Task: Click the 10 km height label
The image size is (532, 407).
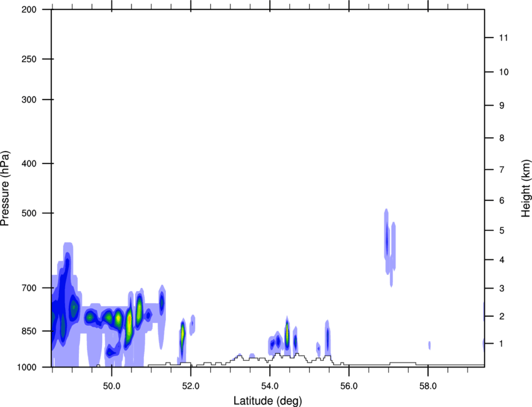Action: point(504,72)
